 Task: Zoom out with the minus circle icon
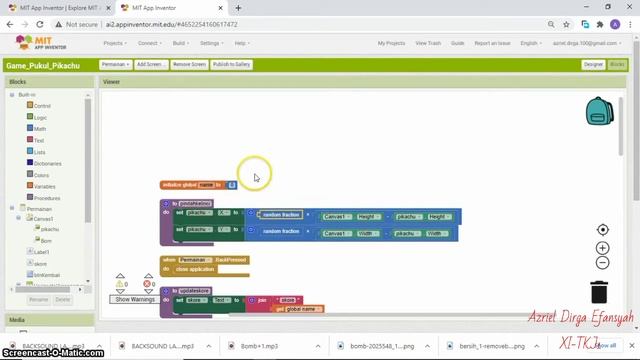tap(602, 263)
